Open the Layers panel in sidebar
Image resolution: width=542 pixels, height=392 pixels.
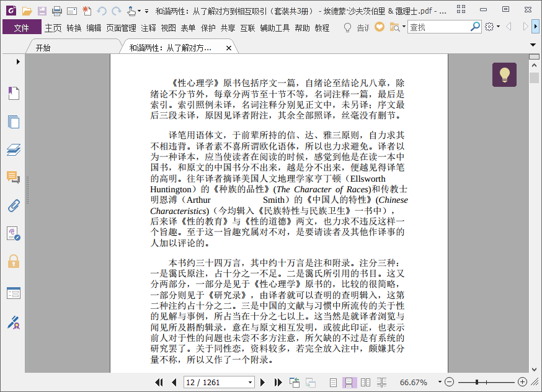click(14, 149)
